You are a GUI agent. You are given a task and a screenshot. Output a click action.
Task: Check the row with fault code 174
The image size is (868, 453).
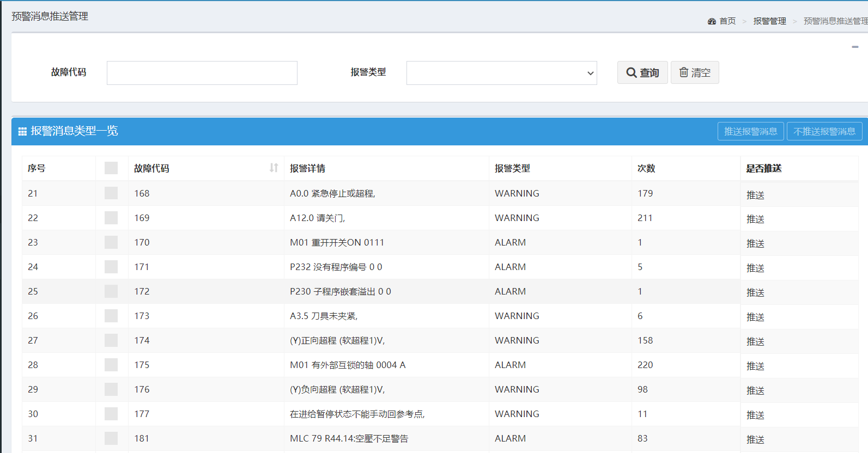point(111,340)
